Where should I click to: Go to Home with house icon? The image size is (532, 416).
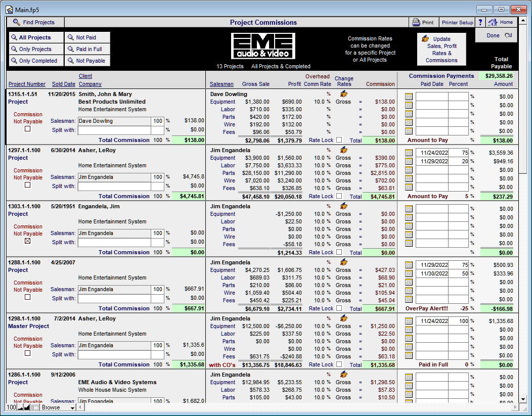502,22
